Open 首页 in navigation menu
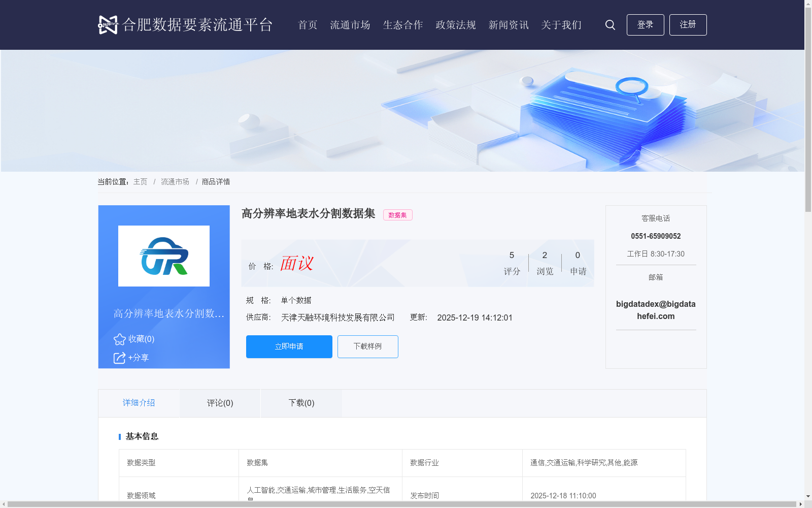The height and width of the screenshot is (508, 812). click(308, 25)
